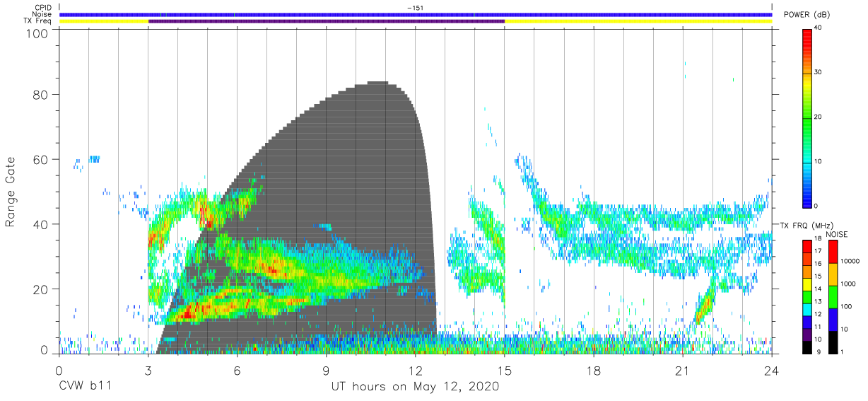Click the blue noise strip bar

tap(416, 14)
